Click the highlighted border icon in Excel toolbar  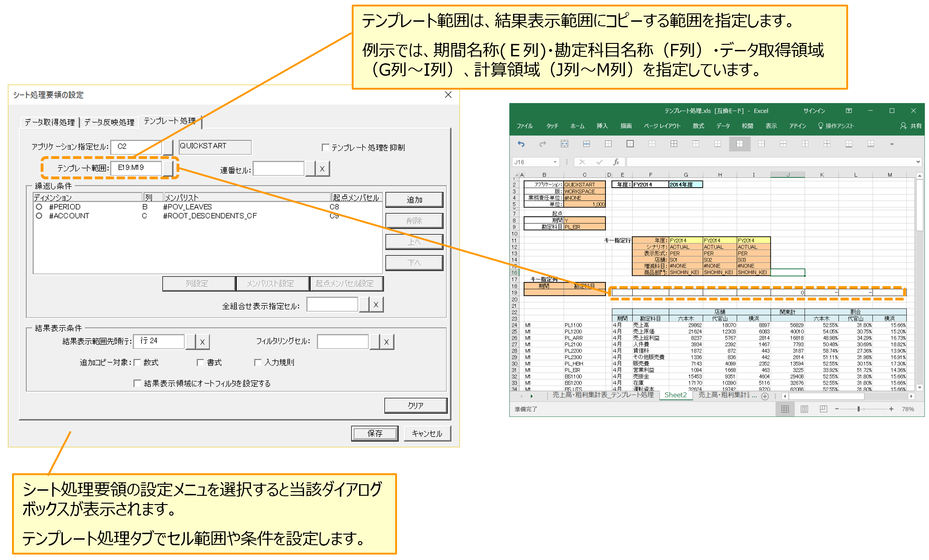pyautogui.click(x=740, y=144)
